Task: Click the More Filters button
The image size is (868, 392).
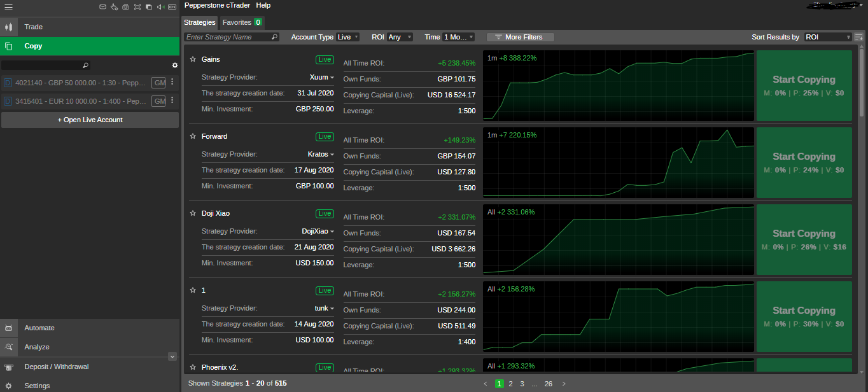Action: coord(520,37)
